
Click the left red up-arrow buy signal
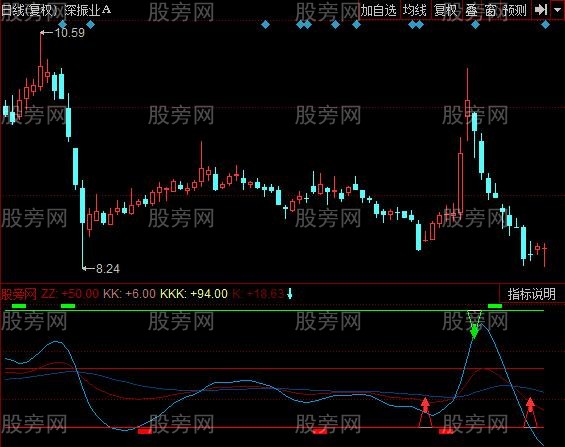click(x=426, y=412)
